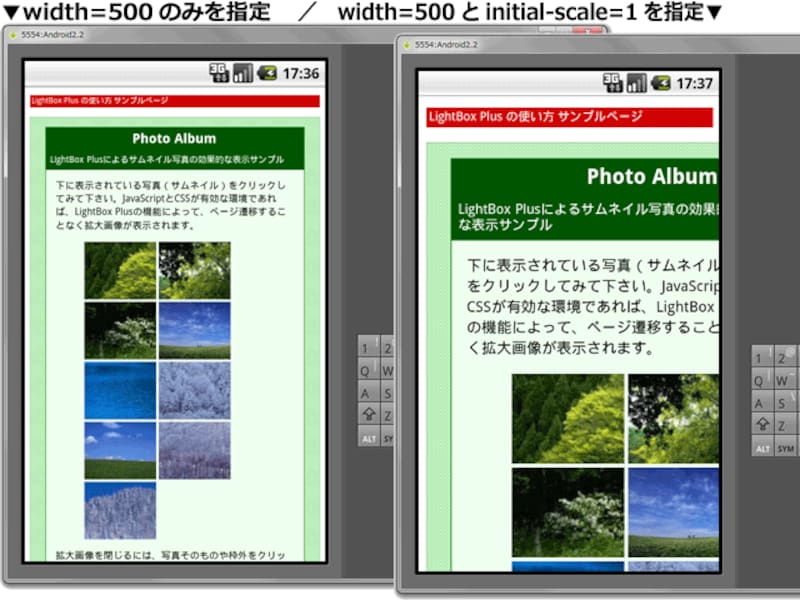This screenshot has width=800, height=600.
Task: Tap key Q on right emulator keyboard
Action: pos(762,380)
